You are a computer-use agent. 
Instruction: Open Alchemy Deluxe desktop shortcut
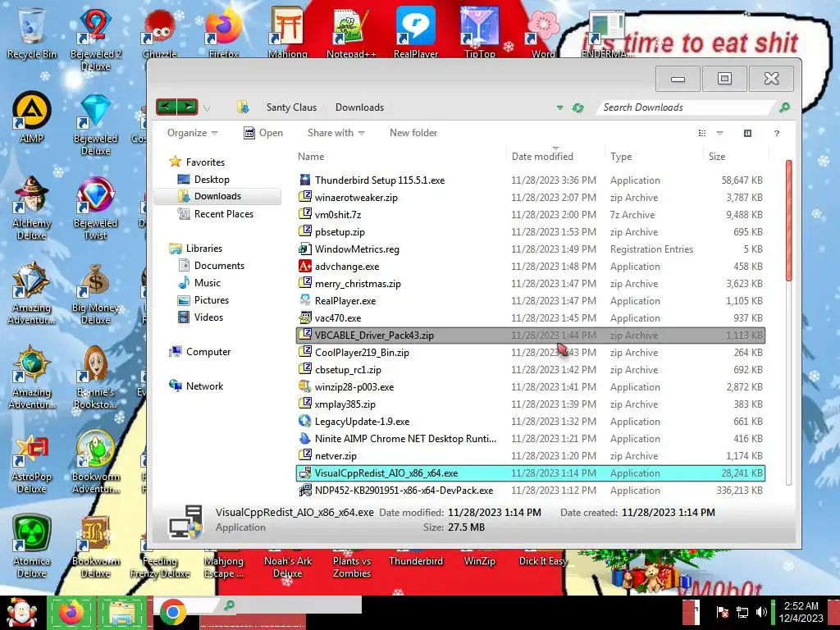tap(32, 208)
